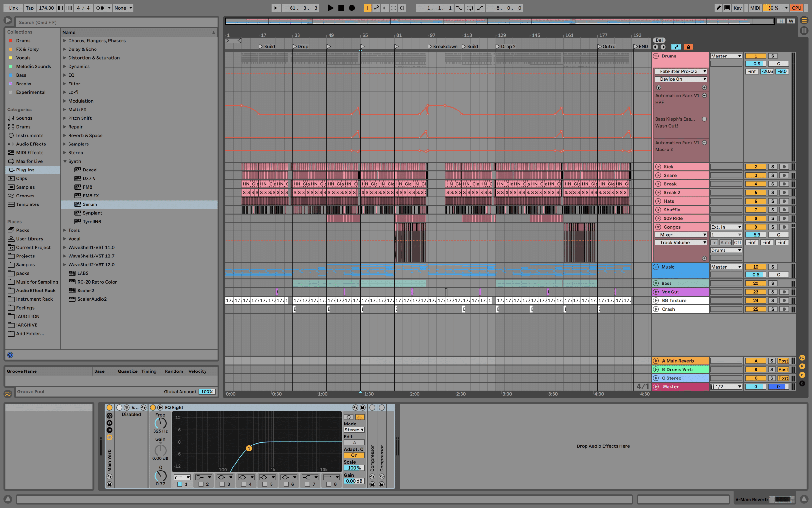The height and width of the screenshot is (508, 812).
Task: Go to next locator arrow
Action: [x=663, y=47]
